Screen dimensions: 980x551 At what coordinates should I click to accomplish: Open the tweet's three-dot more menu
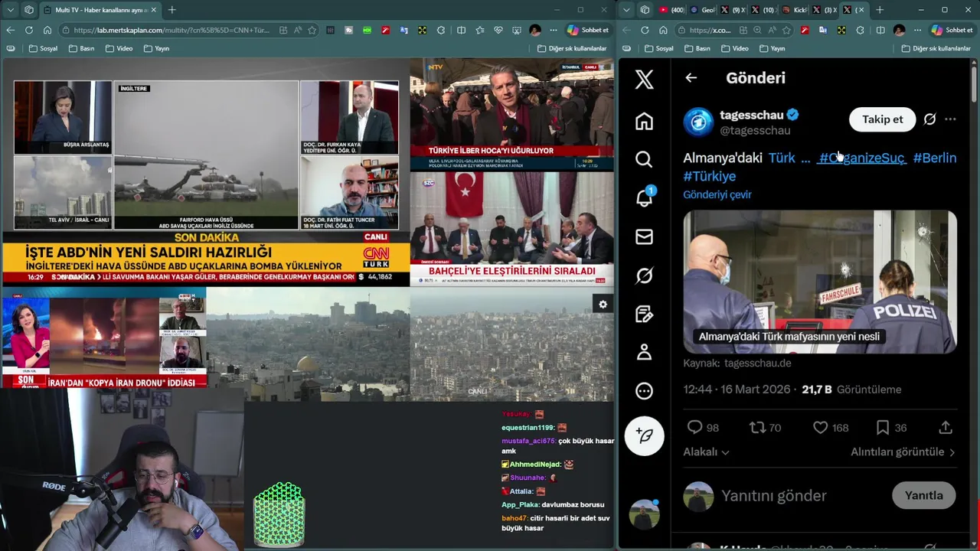click(950, 119)
